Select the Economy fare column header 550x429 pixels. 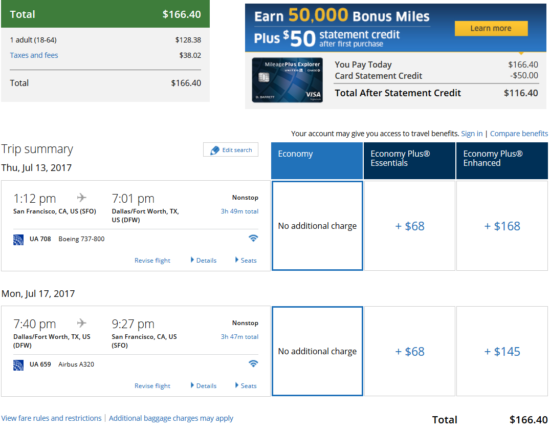(317, 161)
